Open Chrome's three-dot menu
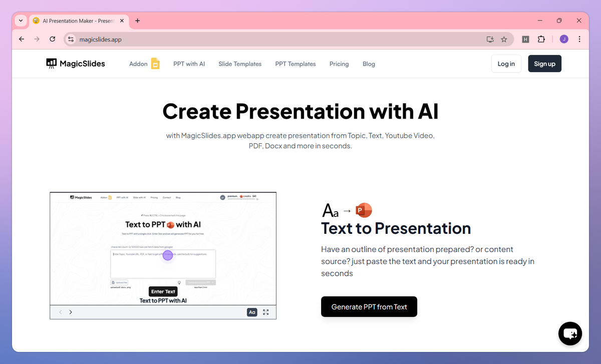Screen dimensions: 601x364 tap(579, 39)
